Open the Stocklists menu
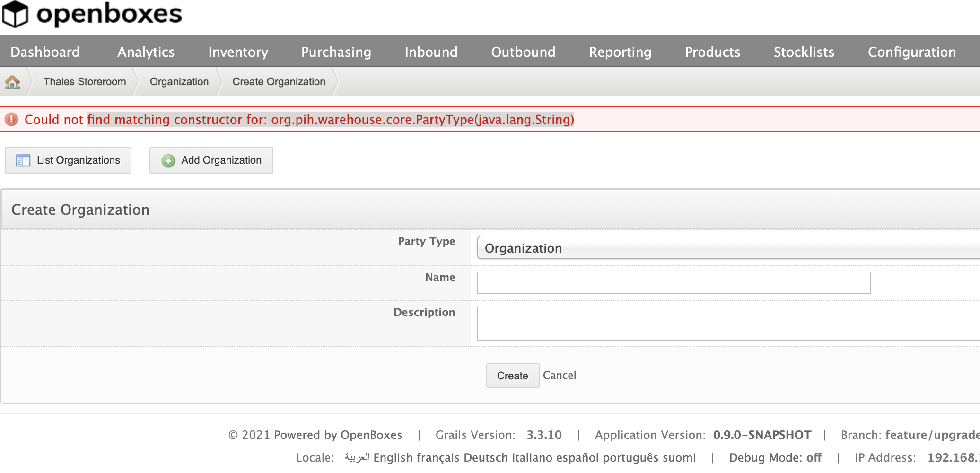The width and height of the screenshot is (980, 473). [804, 52]
